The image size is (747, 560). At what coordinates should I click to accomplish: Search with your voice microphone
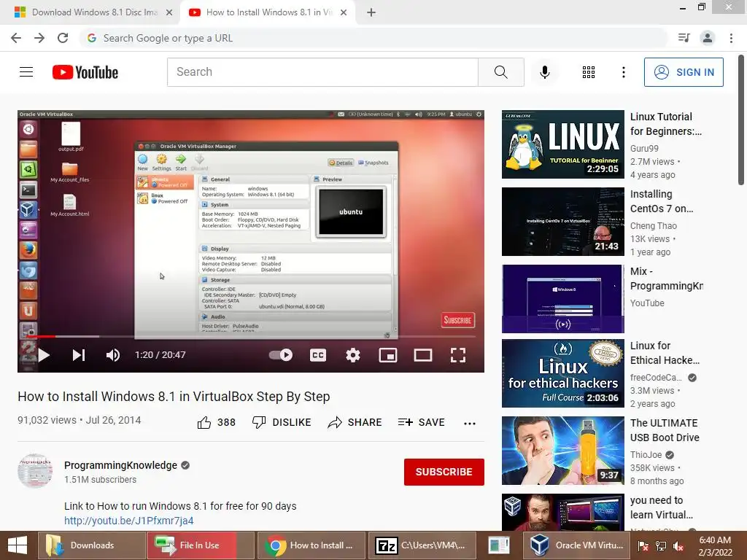click(544, 72)
